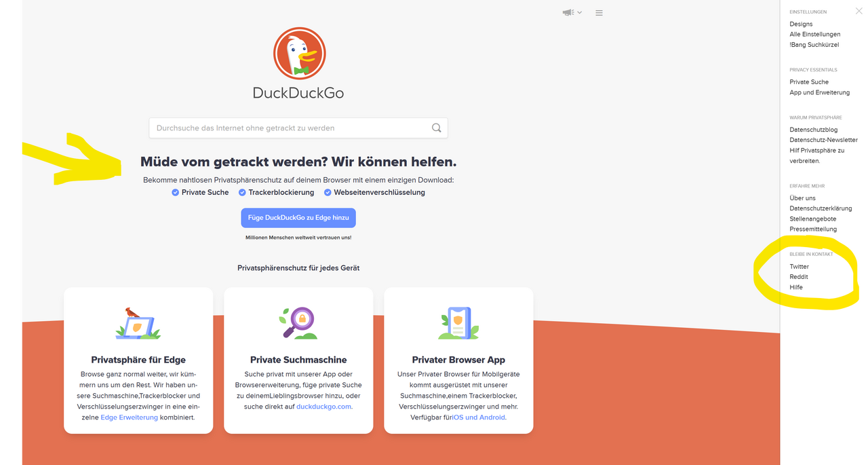This screenshot has width=868, height=465.
Task: Open the Reddit link
Action: tap(799, 277)
